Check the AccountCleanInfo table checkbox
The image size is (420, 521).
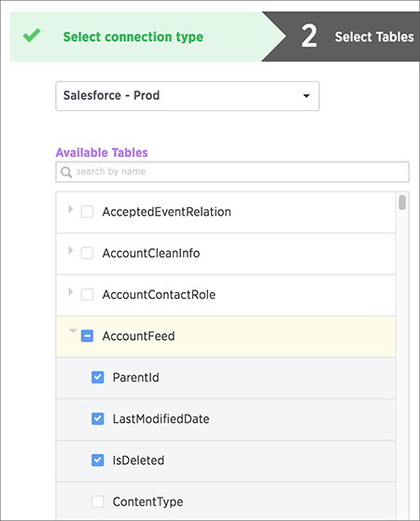(87, 253)
